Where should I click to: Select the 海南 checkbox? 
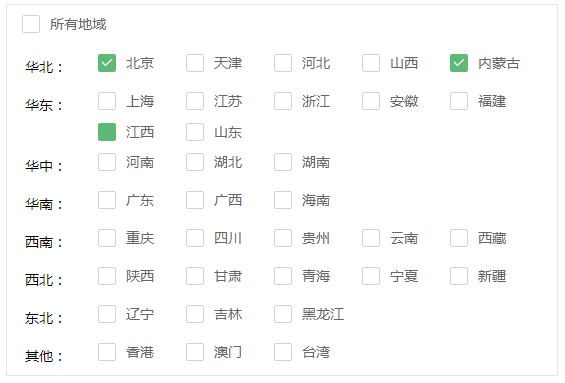click(283, 200)
